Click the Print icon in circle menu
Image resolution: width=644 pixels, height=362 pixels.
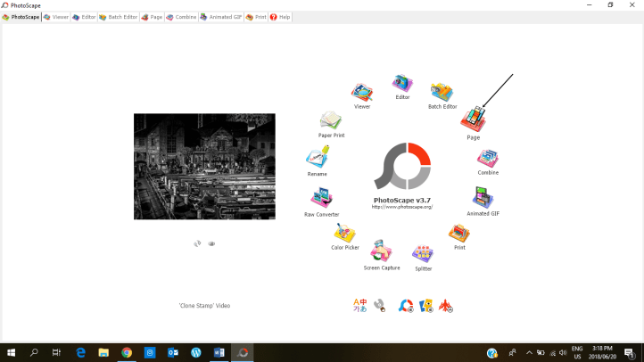pos(459,234)
